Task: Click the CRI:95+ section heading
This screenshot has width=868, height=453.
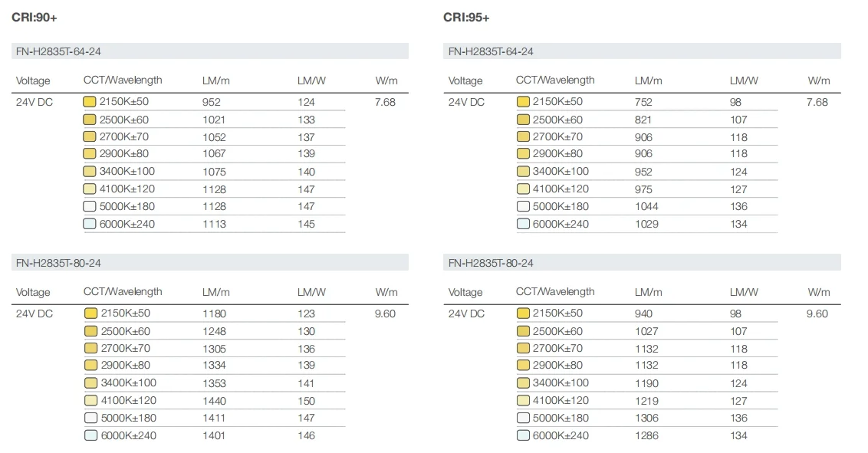Action: point(466,17)
